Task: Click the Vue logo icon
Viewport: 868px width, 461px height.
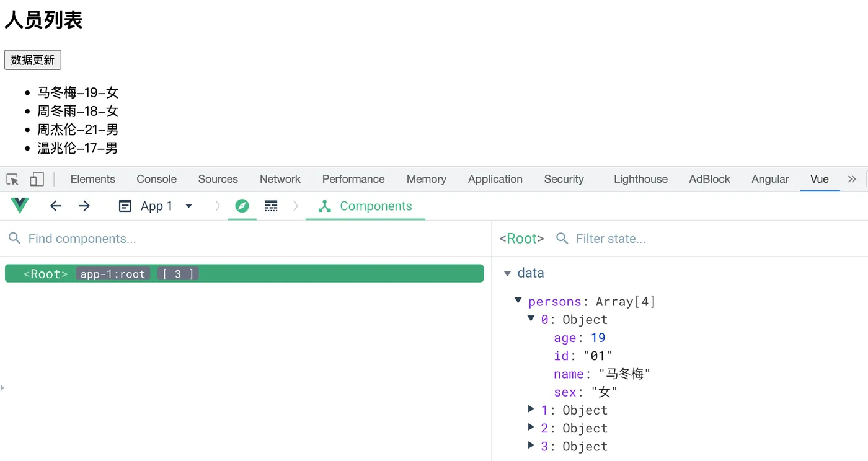Action: 20,206
